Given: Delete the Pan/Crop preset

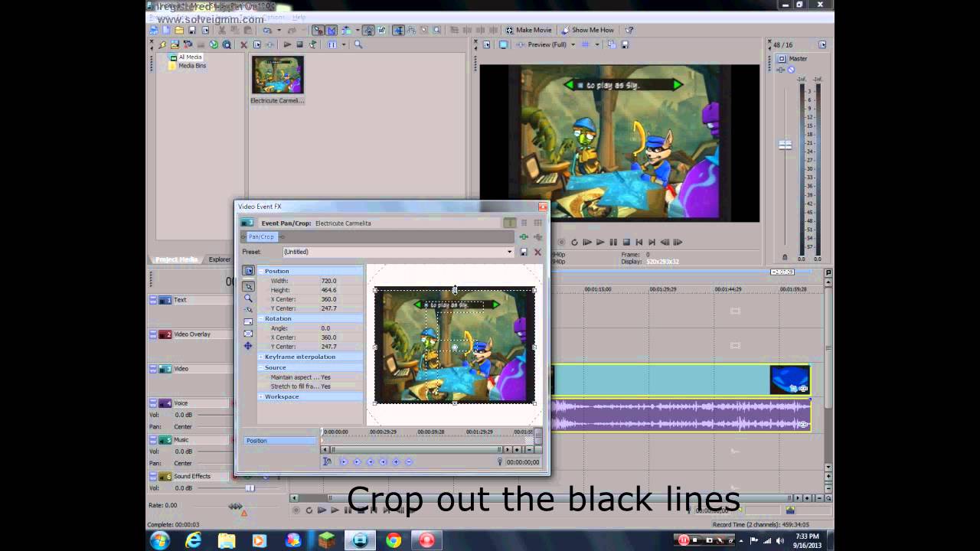Looking at the screenshot, I should tap(537, 252).
